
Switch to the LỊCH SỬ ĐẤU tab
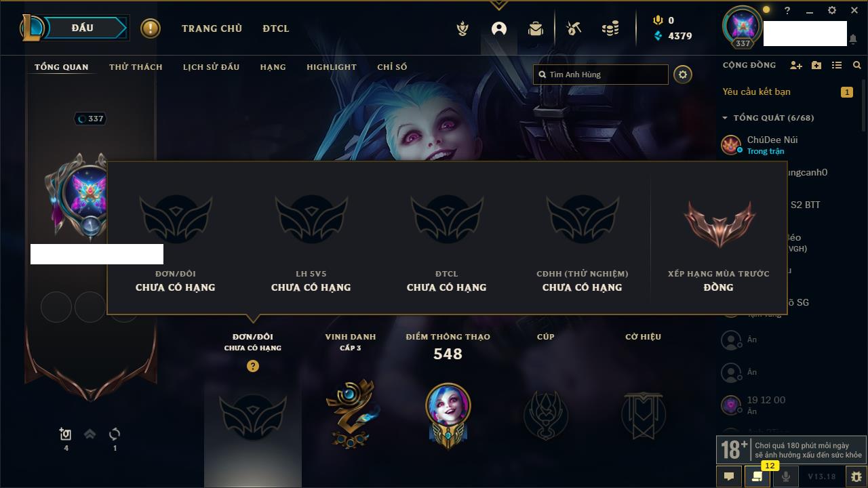[211, 67]
